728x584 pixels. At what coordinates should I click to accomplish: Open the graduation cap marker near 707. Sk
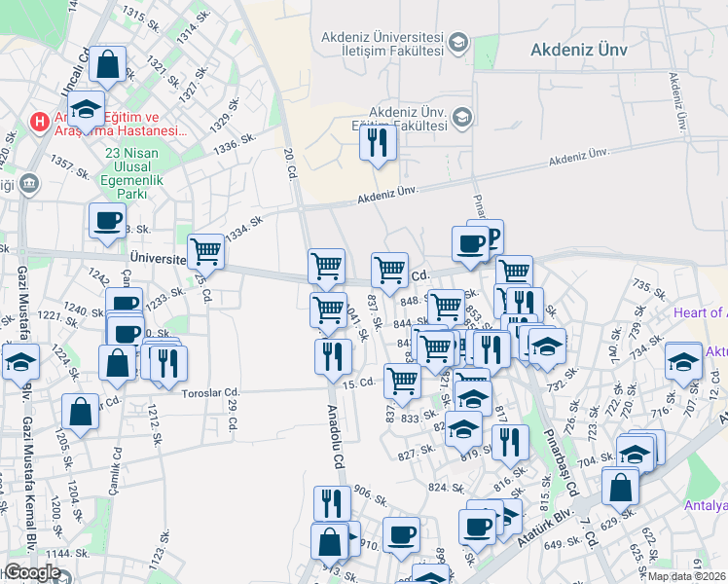[683, 365]
